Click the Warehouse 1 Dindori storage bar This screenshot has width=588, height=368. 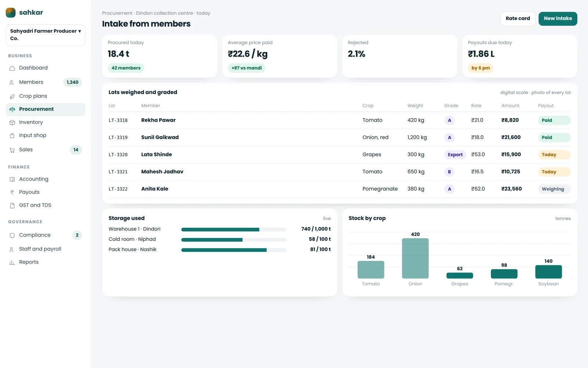[234, 229]
